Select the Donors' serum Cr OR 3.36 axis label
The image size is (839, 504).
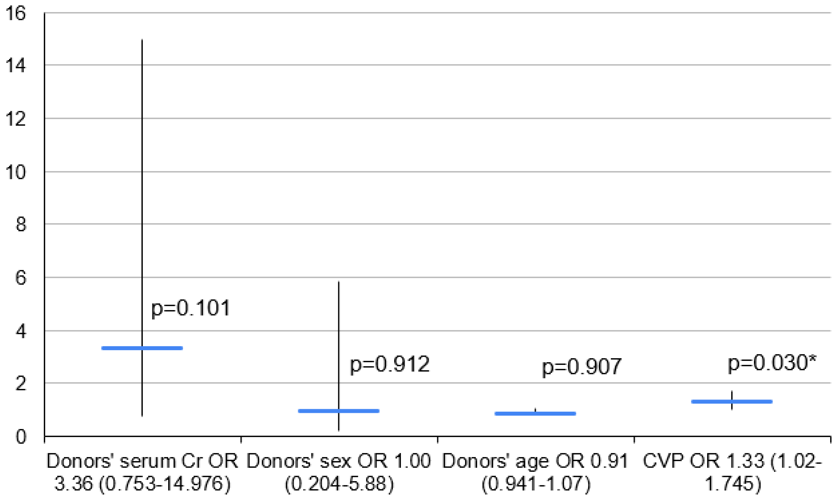(x=142, y=472)
